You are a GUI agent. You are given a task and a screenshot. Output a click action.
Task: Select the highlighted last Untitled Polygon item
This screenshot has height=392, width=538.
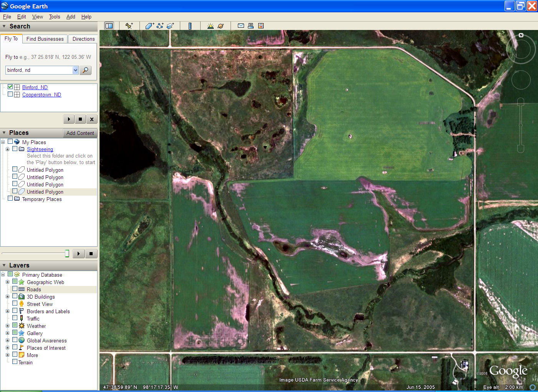pos(45,192)
